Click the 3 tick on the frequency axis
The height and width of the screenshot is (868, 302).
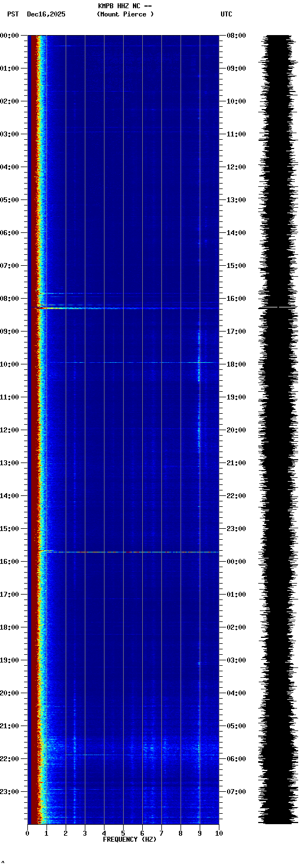(85, 833)
